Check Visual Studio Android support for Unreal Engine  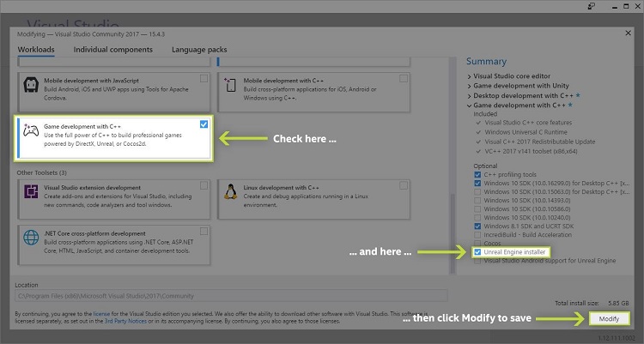pos(477,261)
